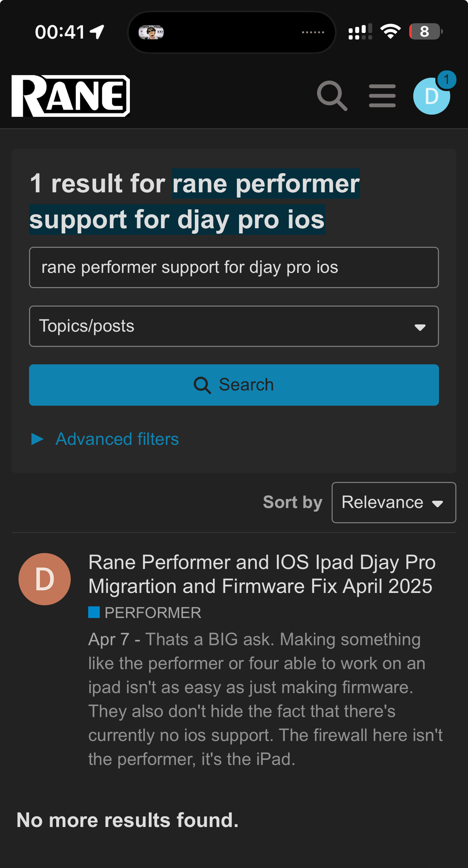Click the Rane logo to go home
This screenshot has width=468, height=868.
(71, 96)
